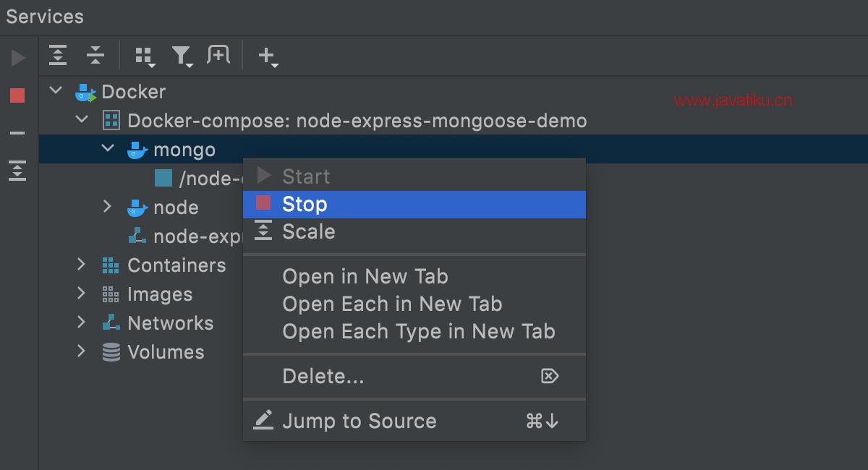The image size is (868, 470).
Task: Click the red Stop icon in left sidebar
Action: [17, 95]
